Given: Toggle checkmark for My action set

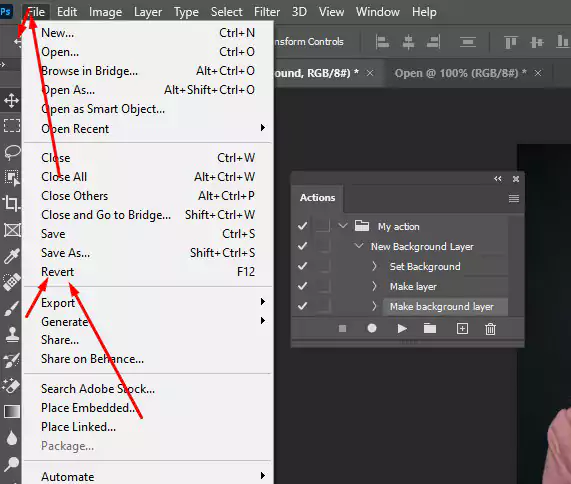Looking at the screenshot, I should pyautogui.click(x=302, y=226).
